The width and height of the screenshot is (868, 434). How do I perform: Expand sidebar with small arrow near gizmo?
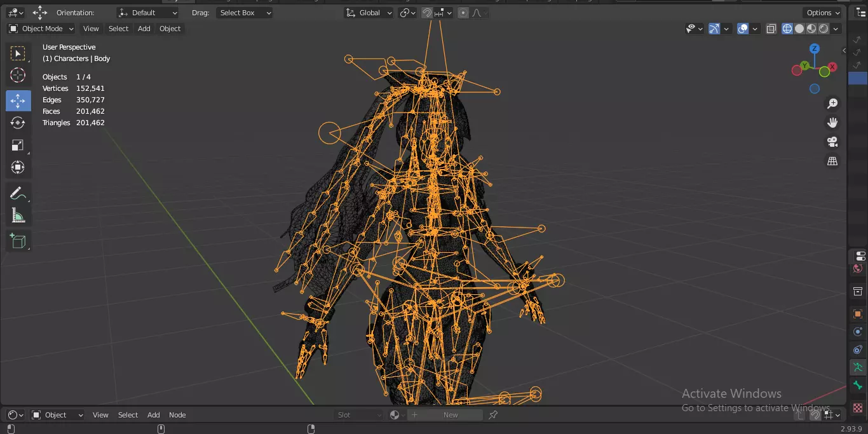[844, 51]
